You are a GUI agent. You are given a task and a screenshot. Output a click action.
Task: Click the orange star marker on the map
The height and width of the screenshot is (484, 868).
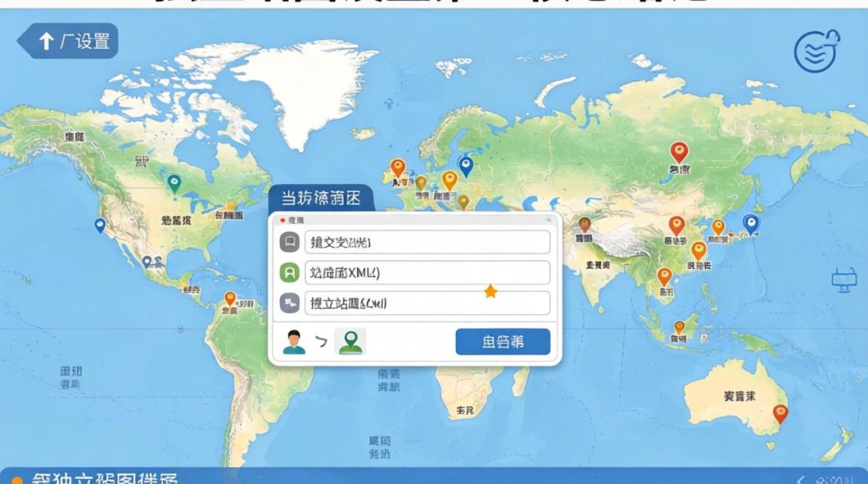coord(490,292)
